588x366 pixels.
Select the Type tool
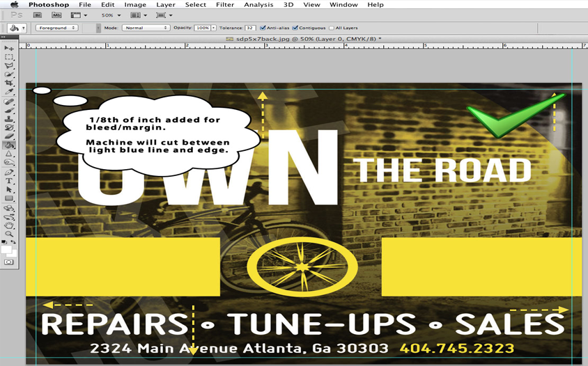tap(9, 181)
